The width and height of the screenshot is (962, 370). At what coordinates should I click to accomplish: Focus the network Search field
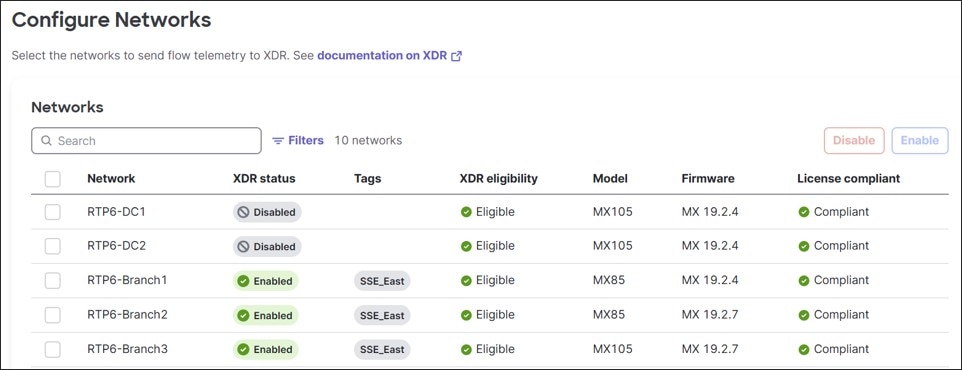[147, 141]
